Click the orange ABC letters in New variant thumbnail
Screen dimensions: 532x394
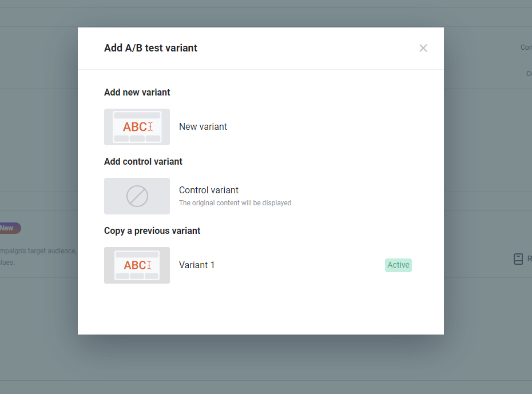click(x=134, y=127)
